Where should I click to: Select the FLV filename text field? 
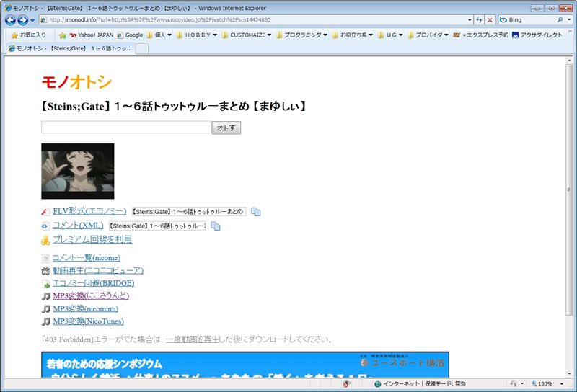[189, 211]
